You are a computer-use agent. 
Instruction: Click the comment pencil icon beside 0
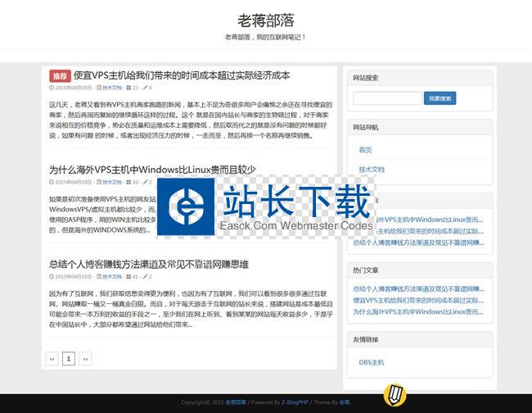coord(145,88)
